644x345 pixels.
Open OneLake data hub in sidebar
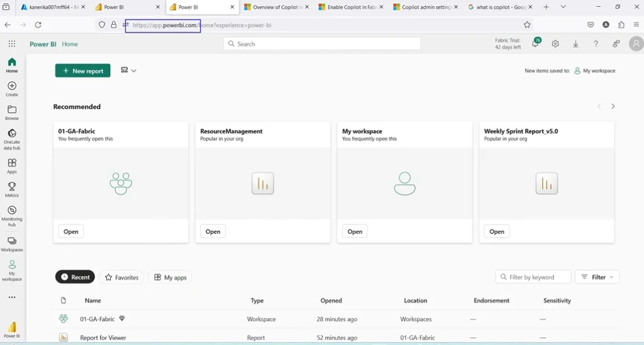coord(12,140)
